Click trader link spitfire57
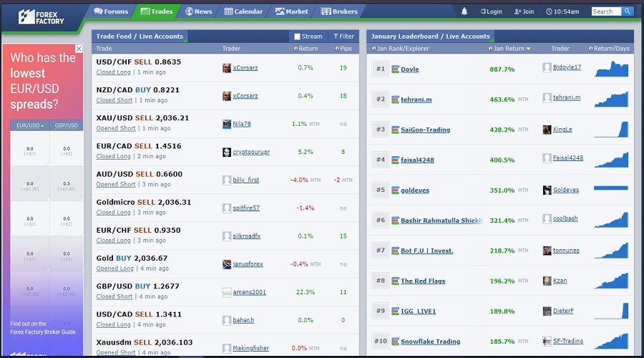 pos(246,208)
